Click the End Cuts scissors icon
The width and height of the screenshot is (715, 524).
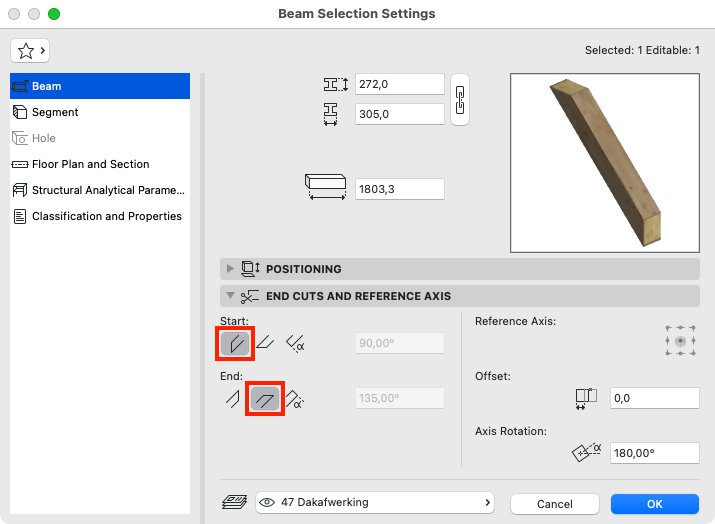point(249,296)
